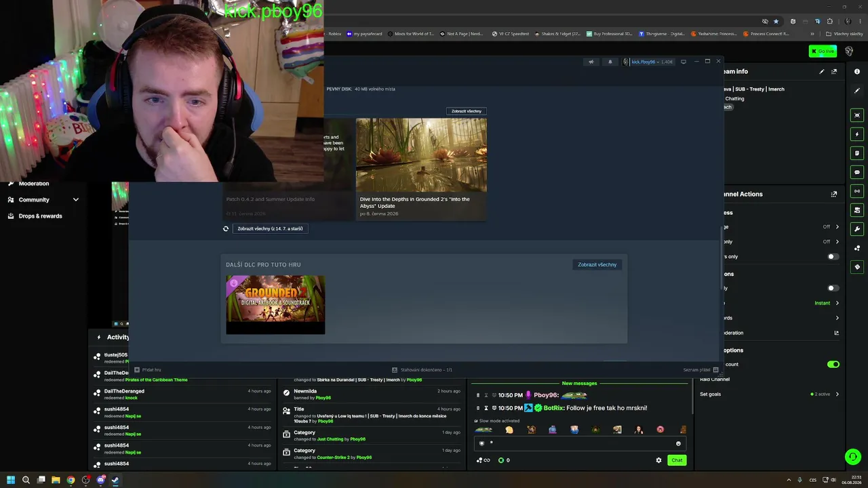Screen dimensions: 868x488
Task: Click the pencil icon in right sidebar
Action: (857, 90)
